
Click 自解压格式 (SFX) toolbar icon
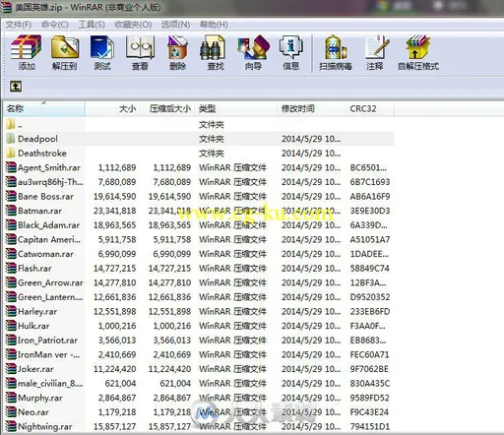pos(417,52)
